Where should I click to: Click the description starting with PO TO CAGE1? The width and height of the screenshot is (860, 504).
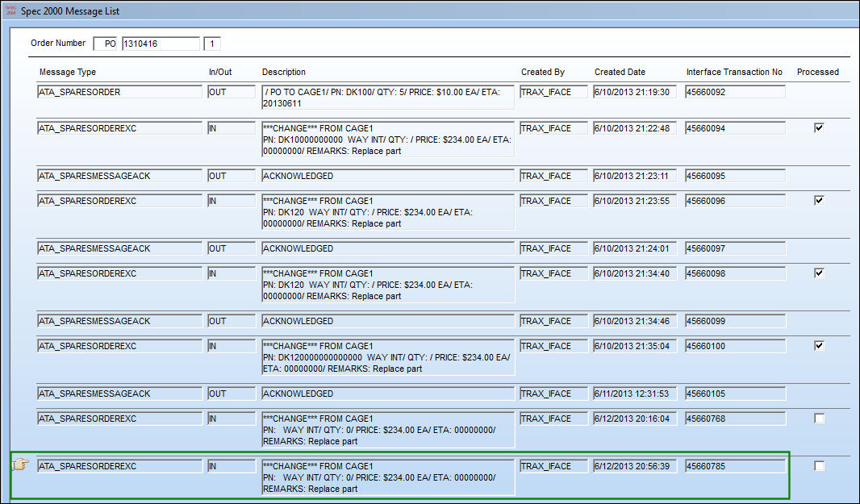(388, 98)
